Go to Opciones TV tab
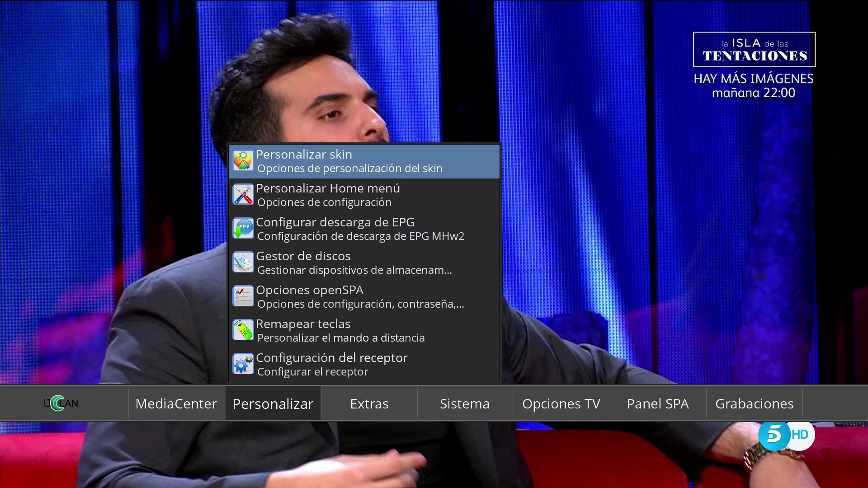 coord(561,404)
